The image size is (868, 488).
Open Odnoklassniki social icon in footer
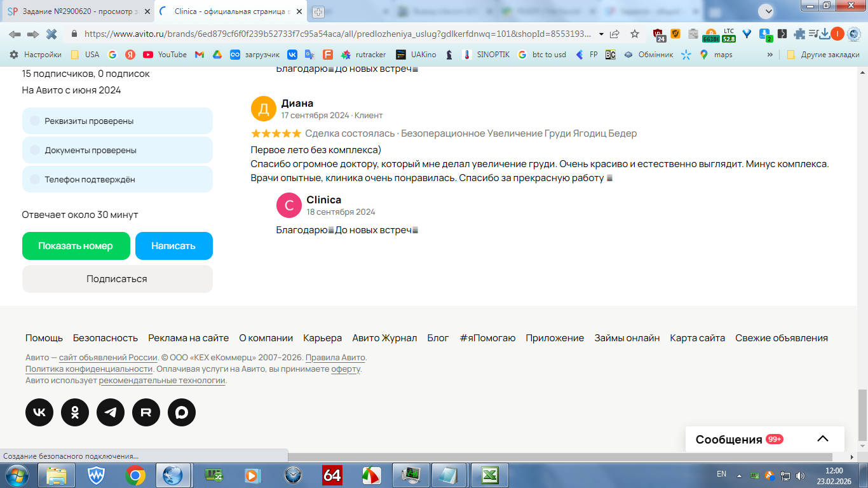[75, 412]
